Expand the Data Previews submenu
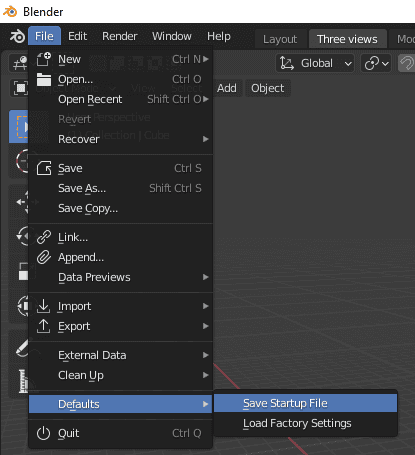 pyautogui.click(x=120, y=277)
